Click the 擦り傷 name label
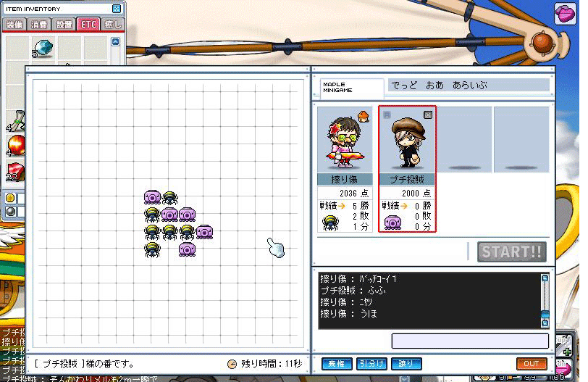 pyautogui.click(x=344, y=179)
